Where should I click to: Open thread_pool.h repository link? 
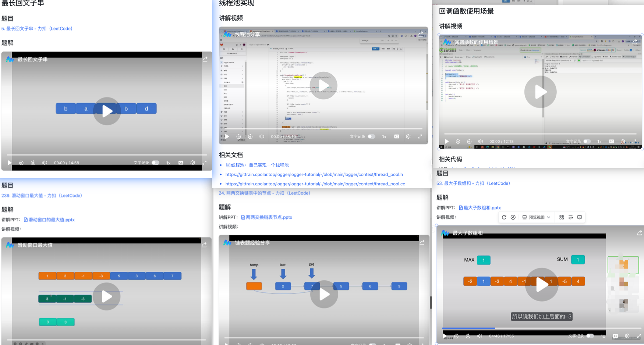point(314,174)
